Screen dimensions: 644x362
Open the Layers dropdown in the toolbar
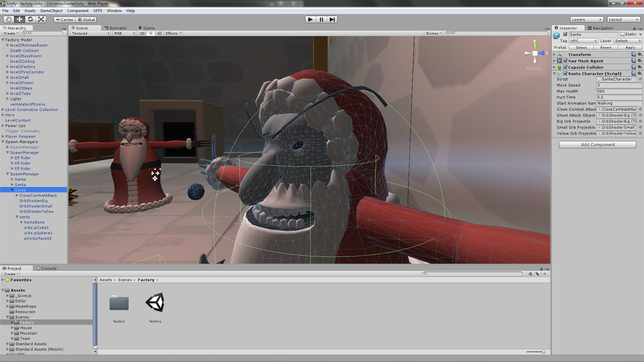coord(586,19)
